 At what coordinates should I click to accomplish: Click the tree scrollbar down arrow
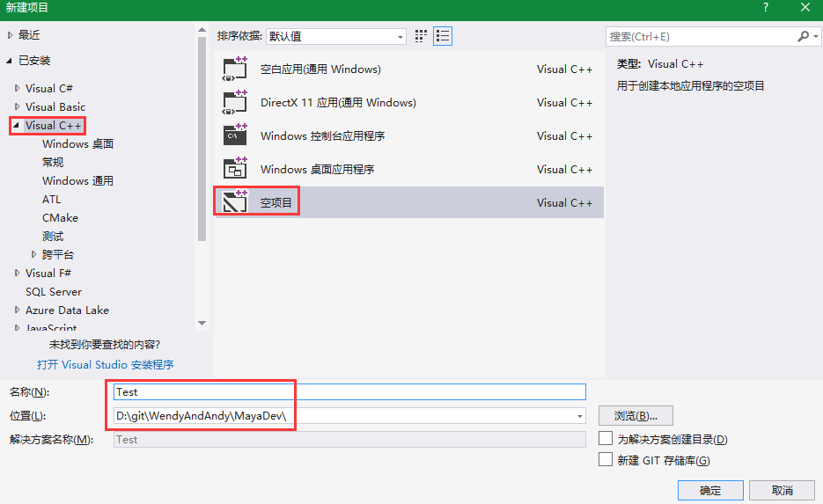point(202,323)
